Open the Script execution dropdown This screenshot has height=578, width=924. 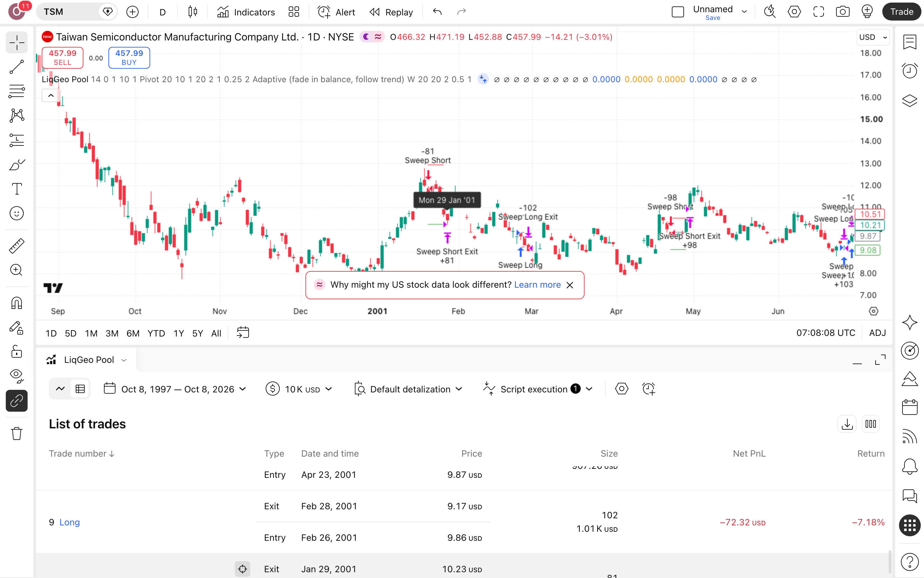coord(538,389)
